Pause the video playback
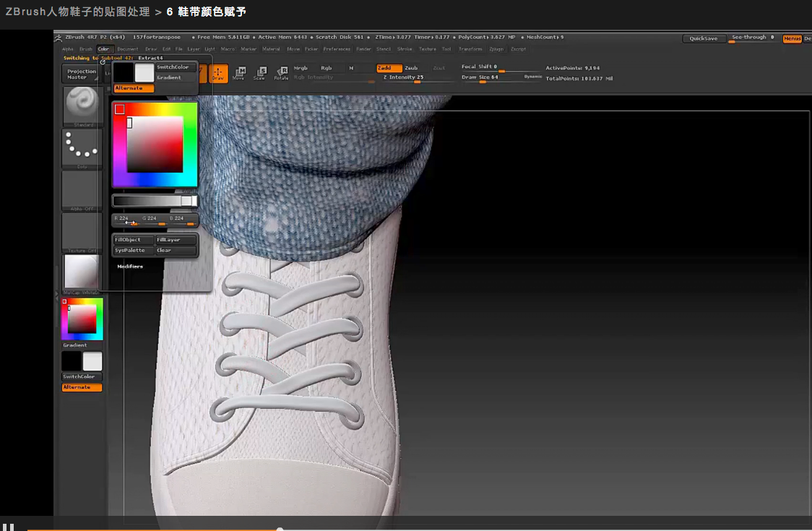The height and width of the screenshot is (531, 812). point(8,527)
